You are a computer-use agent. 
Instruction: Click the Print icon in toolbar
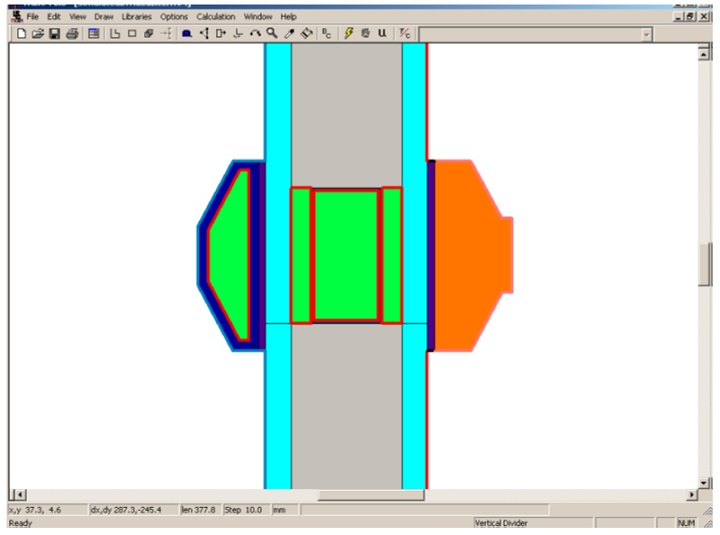(x=71, y=34)
